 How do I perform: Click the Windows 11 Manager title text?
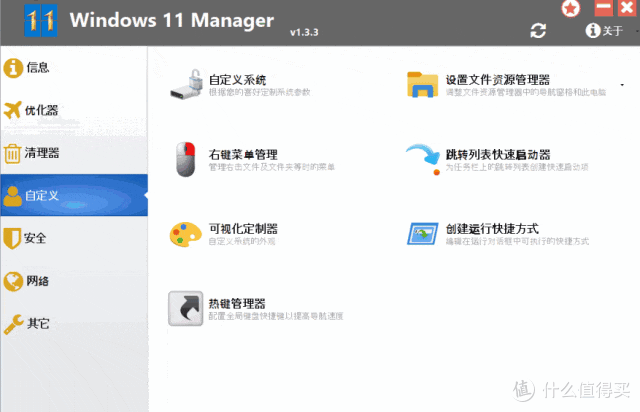click(x=172, y=20)
